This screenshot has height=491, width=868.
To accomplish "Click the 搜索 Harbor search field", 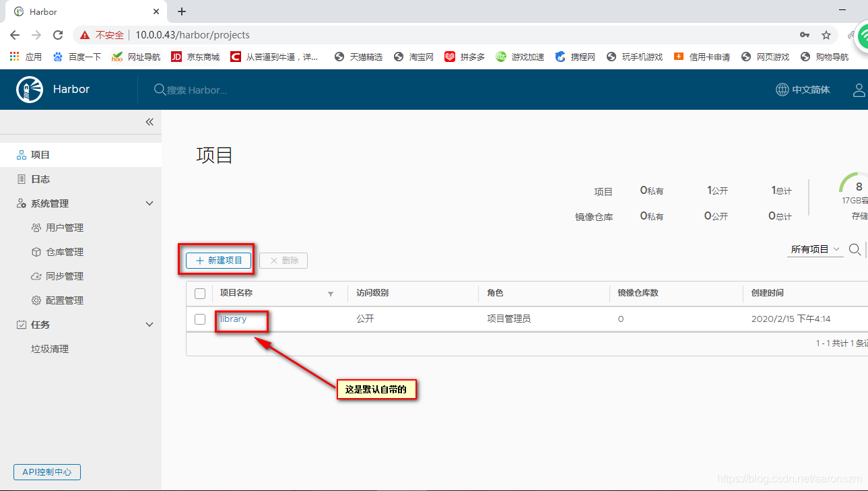I will pos(197,90).
